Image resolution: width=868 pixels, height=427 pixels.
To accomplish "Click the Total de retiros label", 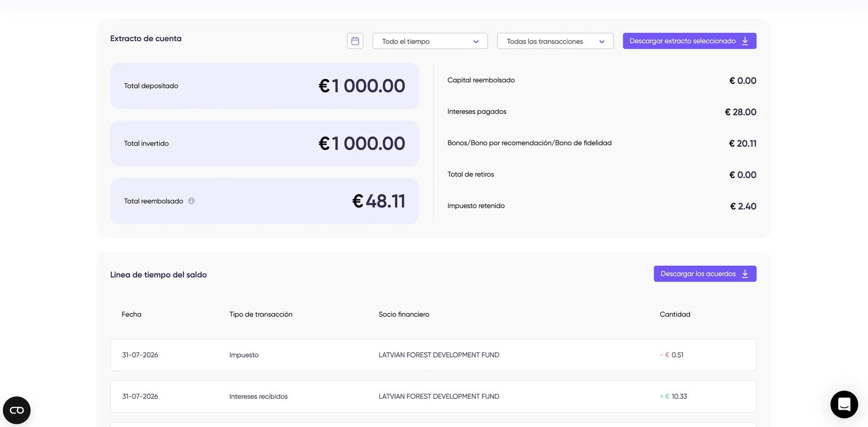I will [x=471, y=174].
